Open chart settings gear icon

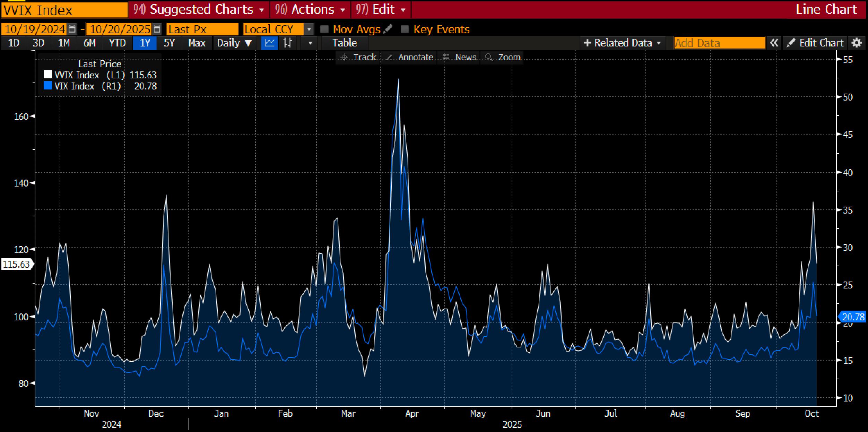click(x=857, y=43)
